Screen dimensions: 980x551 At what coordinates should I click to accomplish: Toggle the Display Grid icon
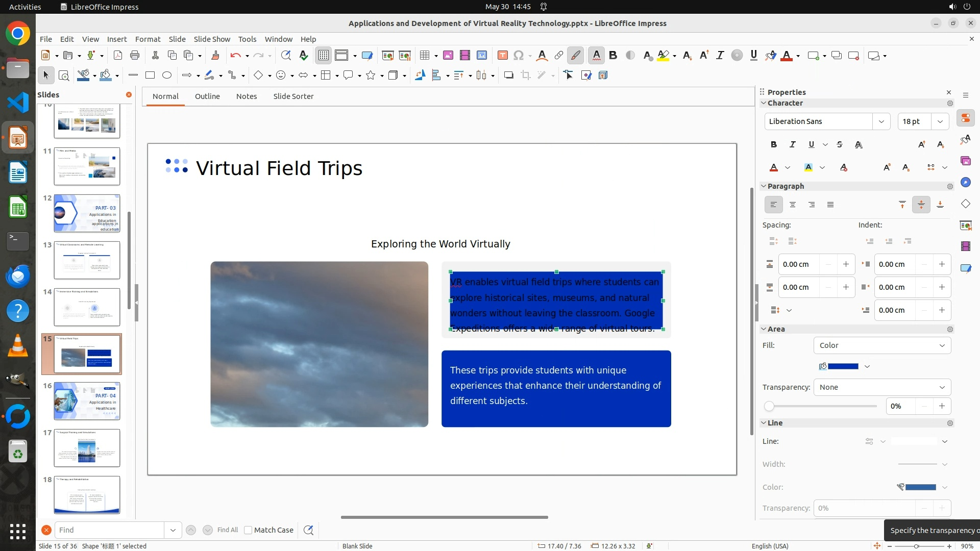[x=324, y=56]
